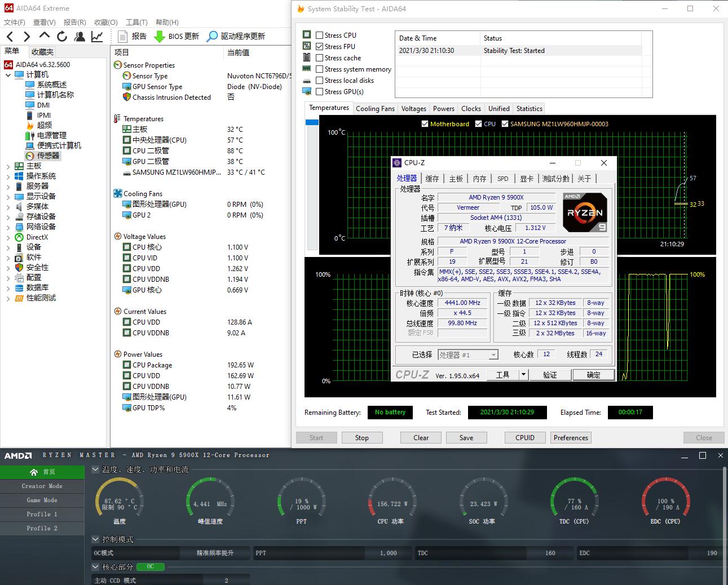Expand the 显示设备 tree node

coord(8,197)
